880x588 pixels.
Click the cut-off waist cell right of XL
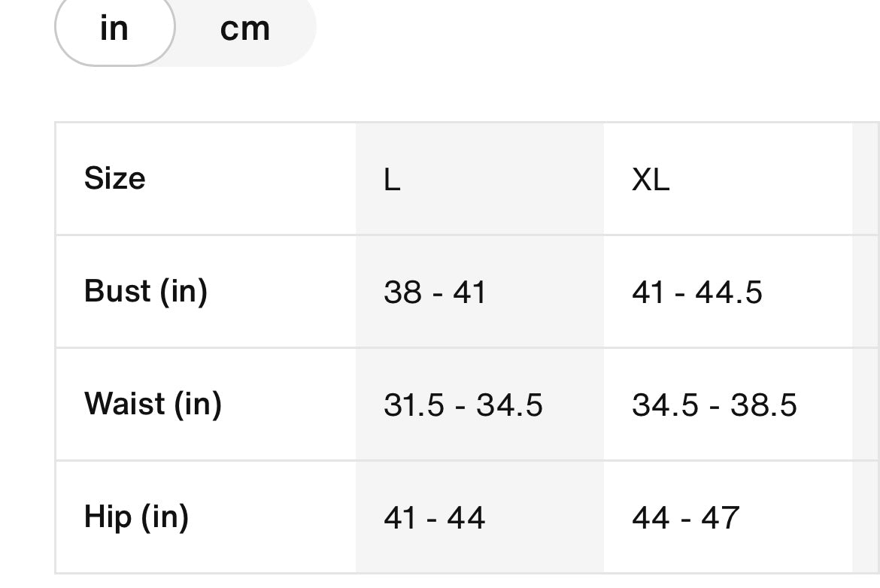click(x=866, y=405)
